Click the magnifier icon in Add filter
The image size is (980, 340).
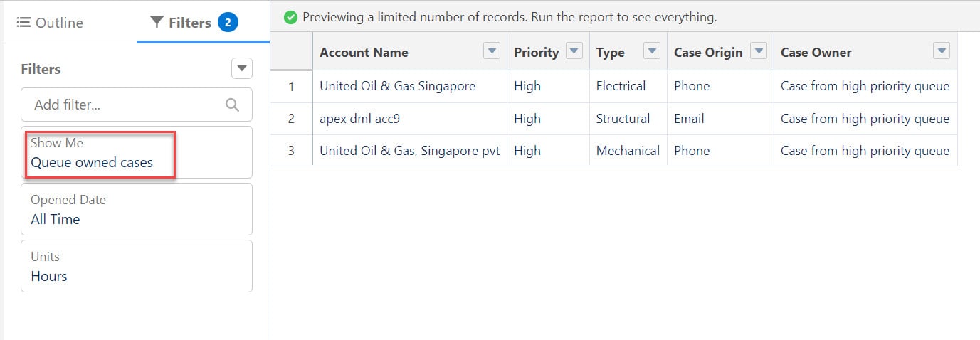232,105
